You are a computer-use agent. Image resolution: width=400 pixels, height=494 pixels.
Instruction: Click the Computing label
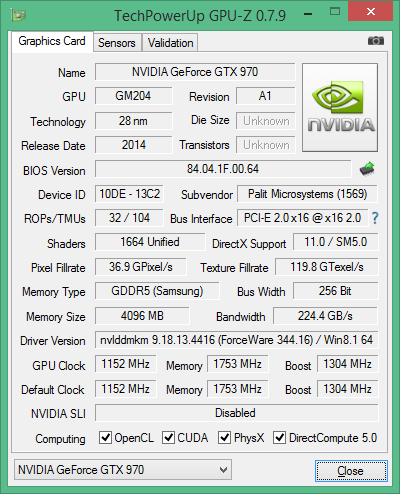(60, 439)
